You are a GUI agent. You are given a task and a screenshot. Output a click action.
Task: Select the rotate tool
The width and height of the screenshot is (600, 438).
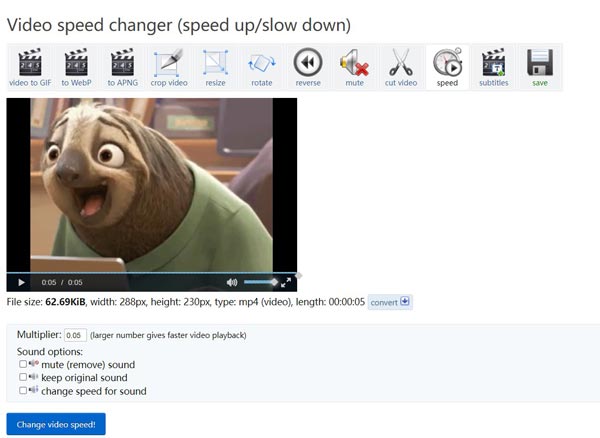(262, 67)
